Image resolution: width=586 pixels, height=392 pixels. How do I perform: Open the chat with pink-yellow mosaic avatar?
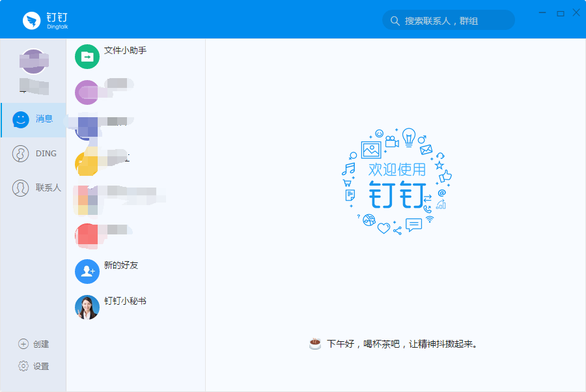pyautogui.click(x=87, y=200)
